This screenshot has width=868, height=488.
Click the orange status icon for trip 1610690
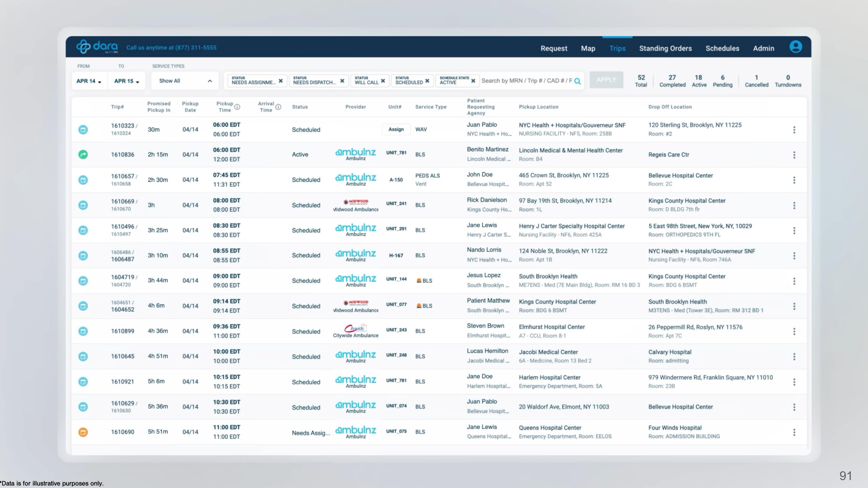click(83, 432)
